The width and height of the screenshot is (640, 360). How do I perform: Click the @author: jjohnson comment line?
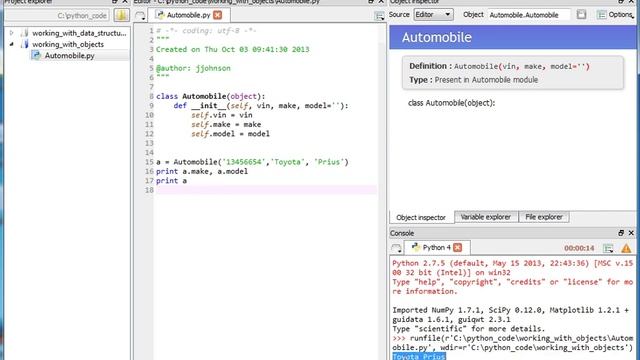click(193, 68)
